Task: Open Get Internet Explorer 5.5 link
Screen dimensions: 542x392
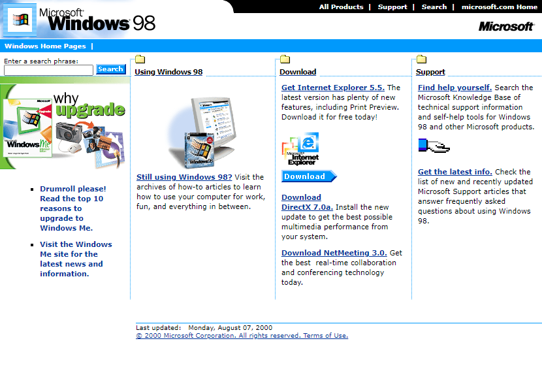Action: [333, 88]
